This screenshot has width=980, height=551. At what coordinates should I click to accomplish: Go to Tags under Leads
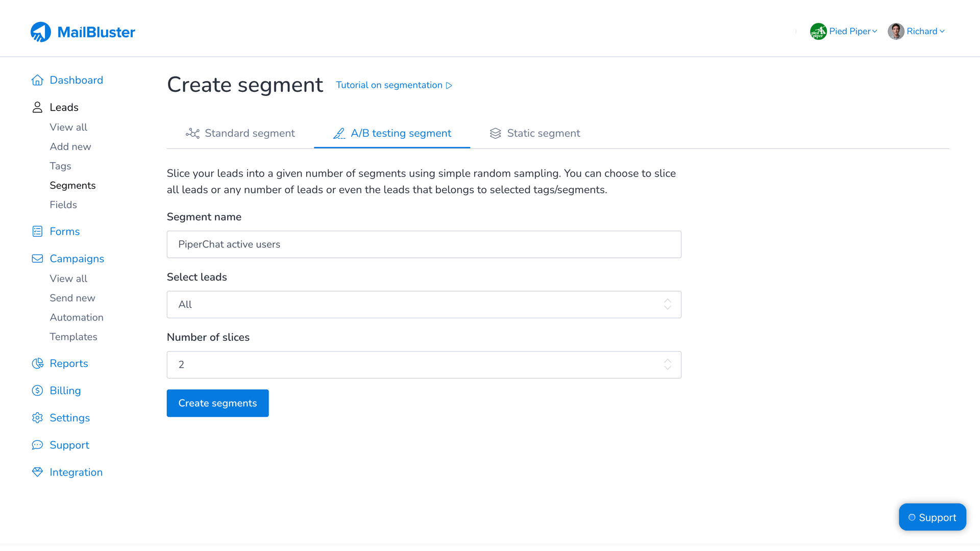coord(60,166)
